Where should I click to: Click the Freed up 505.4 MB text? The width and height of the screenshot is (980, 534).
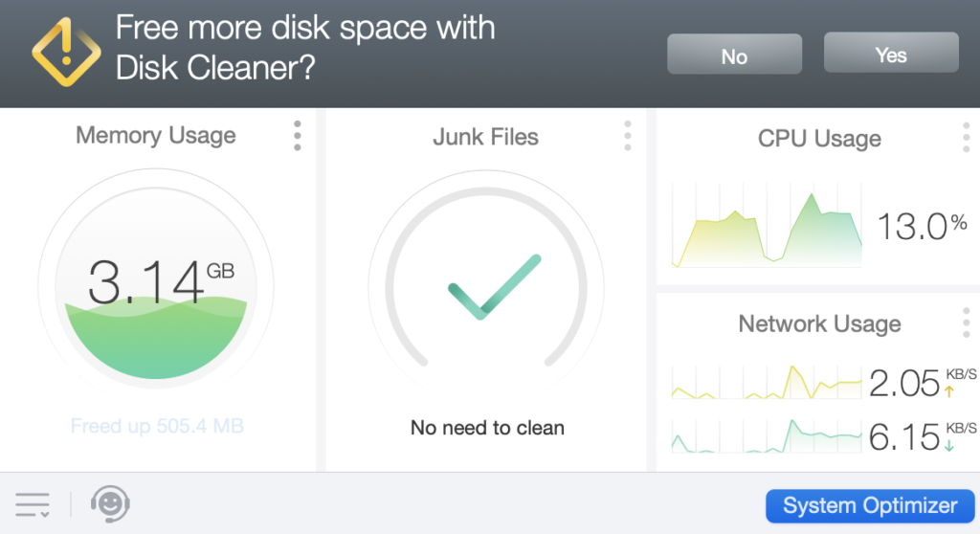(157, 426)
